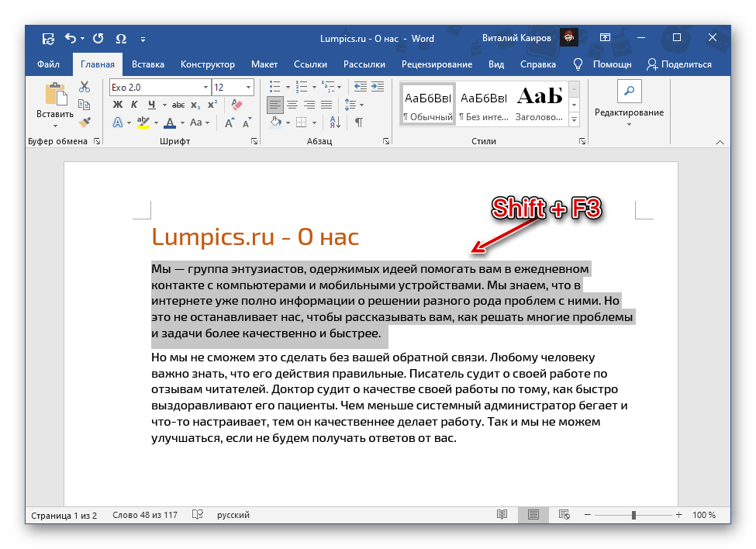756x549 pixels.
Task: Open Customize Quick Access Toolbar arrow
Action: coord(143,39)
